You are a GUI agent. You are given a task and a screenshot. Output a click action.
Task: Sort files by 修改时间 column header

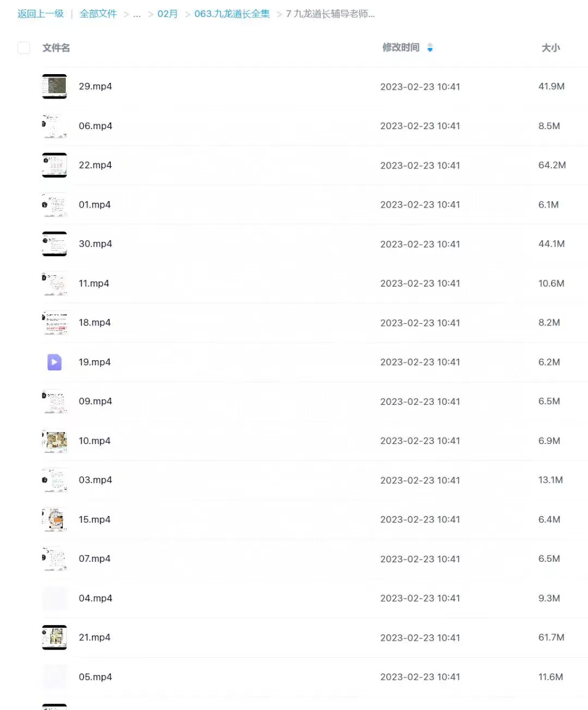[401, 47]
